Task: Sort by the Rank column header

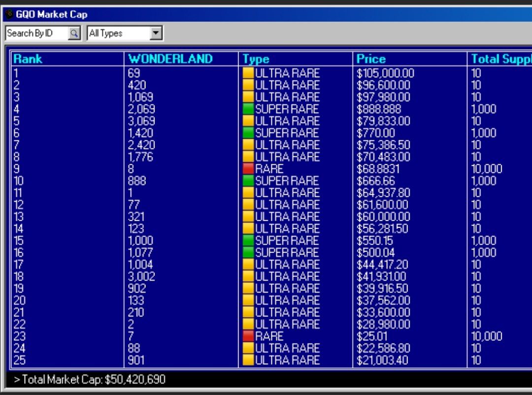Action: tap(28, 59)
